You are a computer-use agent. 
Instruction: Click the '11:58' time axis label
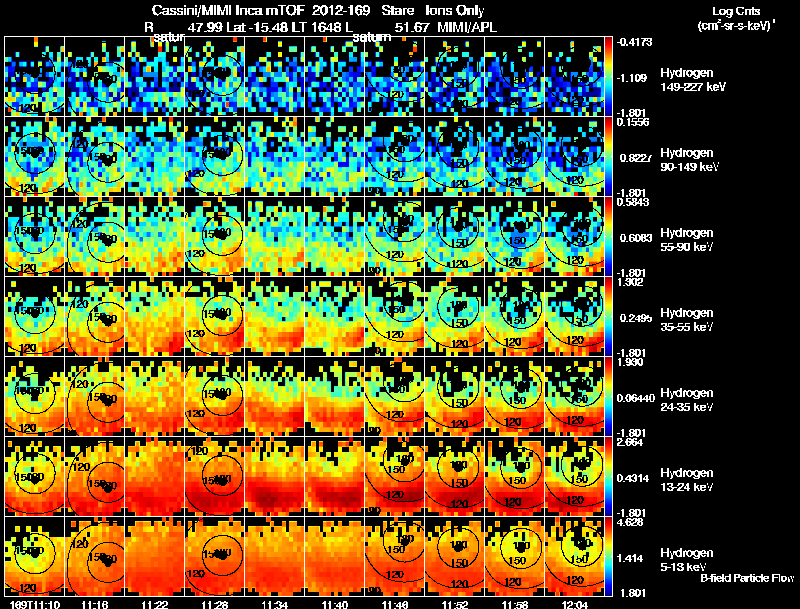tap(515, 605)
